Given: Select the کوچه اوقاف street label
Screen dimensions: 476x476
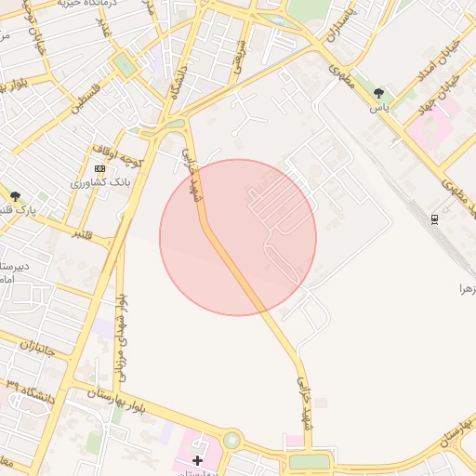Looking at the screenshot, I should coord(118,156).
